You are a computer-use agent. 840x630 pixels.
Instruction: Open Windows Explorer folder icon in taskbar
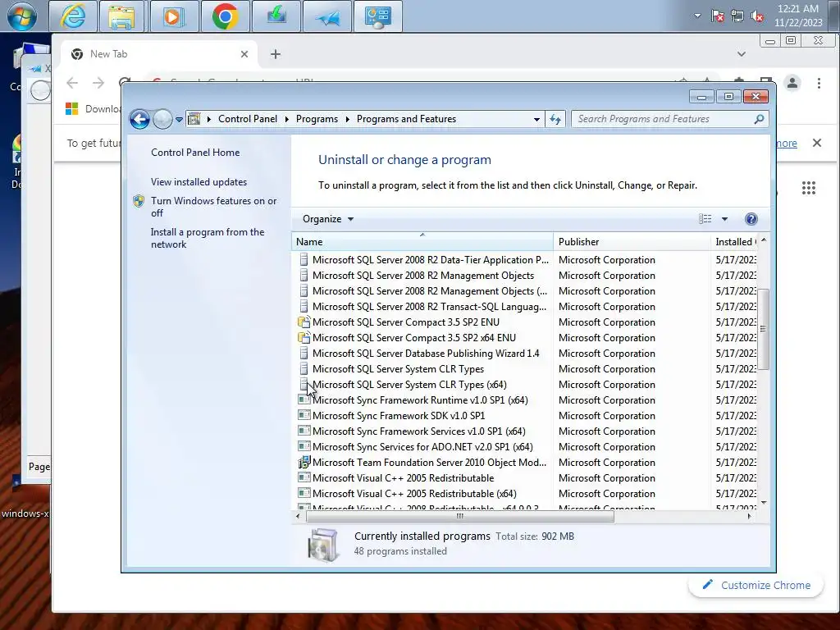(x=123, y=16)
